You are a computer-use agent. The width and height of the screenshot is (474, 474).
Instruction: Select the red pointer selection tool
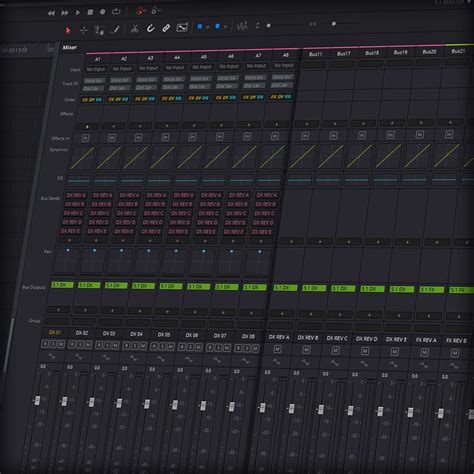coord(68,31)
